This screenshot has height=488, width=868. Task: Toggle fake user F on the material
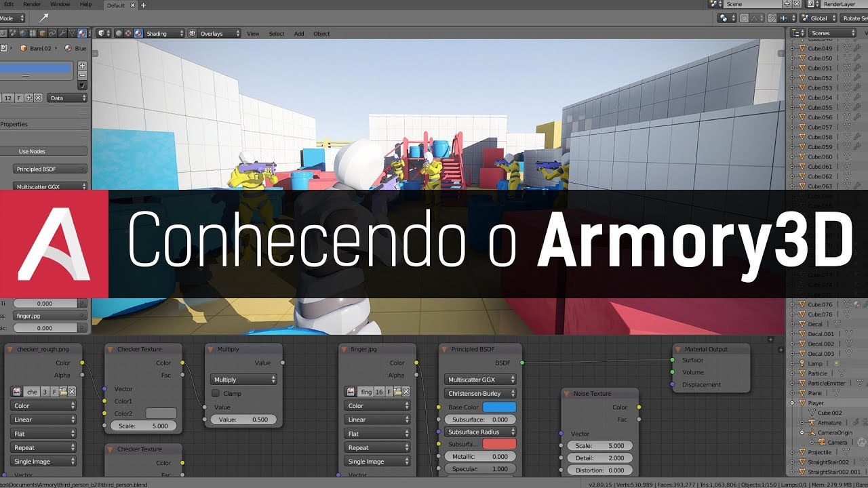pyautogui.click(x=19, y=98)
